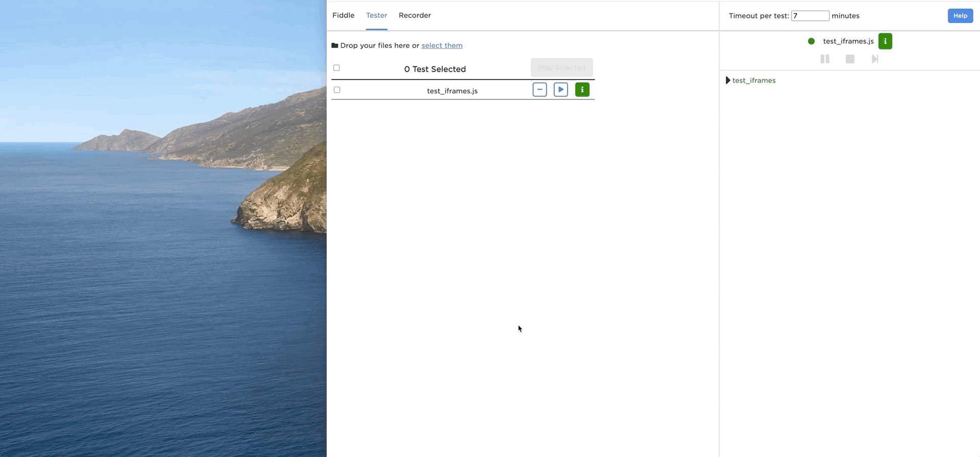Open the Help button
This screenshot has height=457, width=980.
pos(960,16)
